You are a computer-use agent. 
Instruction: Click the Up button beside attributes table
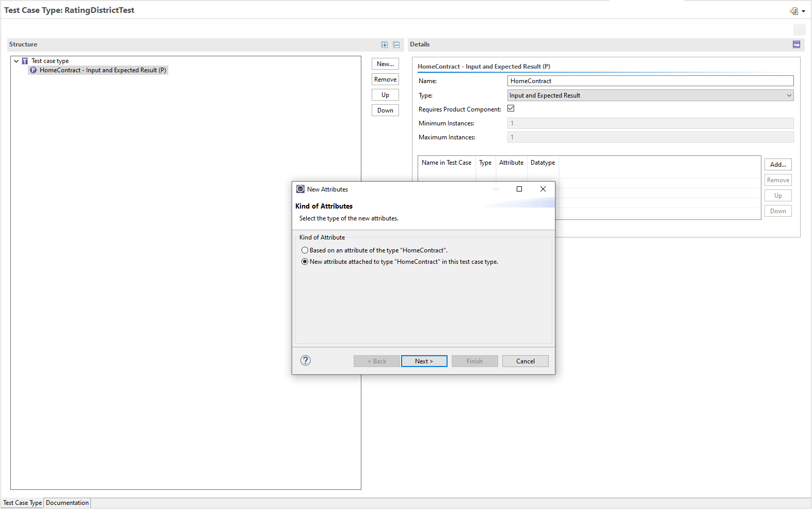tap(778, 196)
